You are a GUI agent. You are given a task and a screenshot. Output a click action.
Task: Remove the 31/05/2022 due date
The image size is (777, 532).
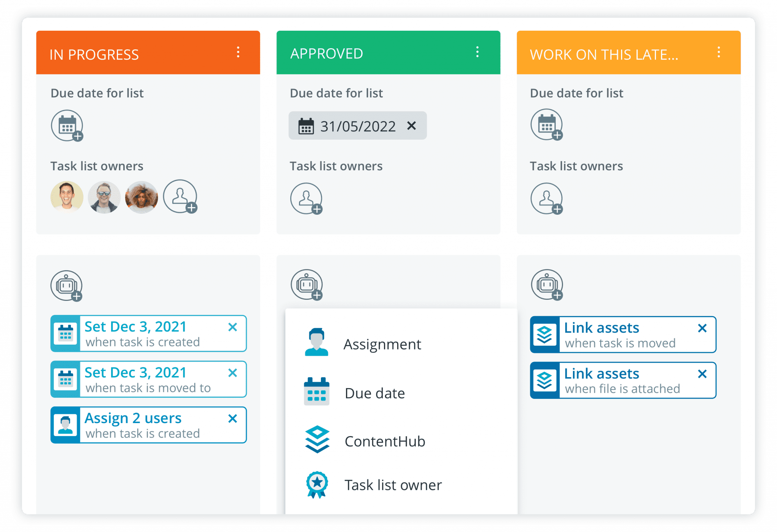point(412,126)
